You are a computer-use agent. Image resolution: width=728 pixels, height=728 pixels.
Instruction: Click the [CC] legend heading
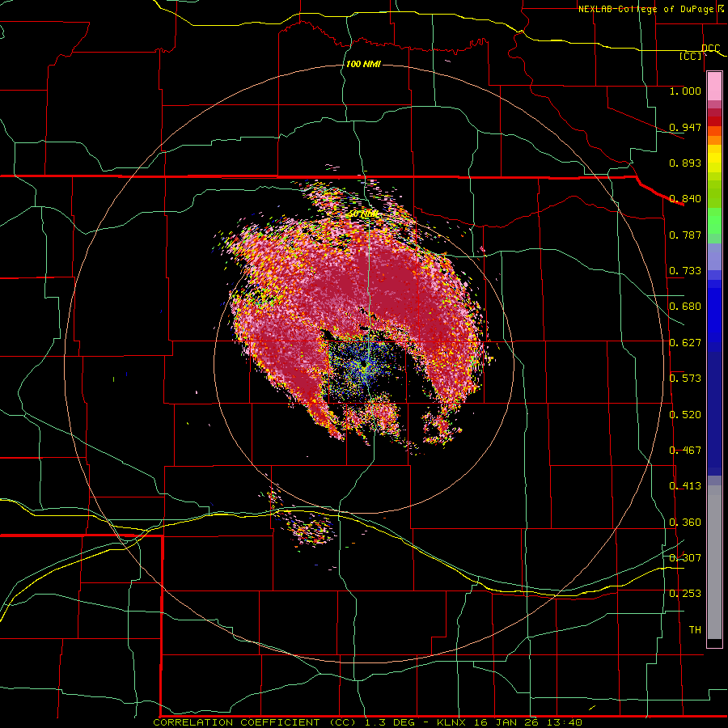click(691, 56)
